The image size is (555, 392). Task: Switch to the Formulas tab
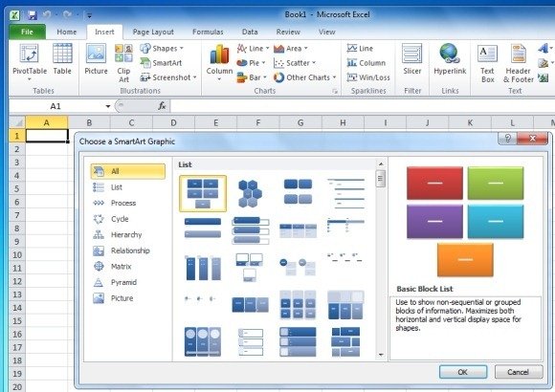pyautogui.click(x=208, y=32)
